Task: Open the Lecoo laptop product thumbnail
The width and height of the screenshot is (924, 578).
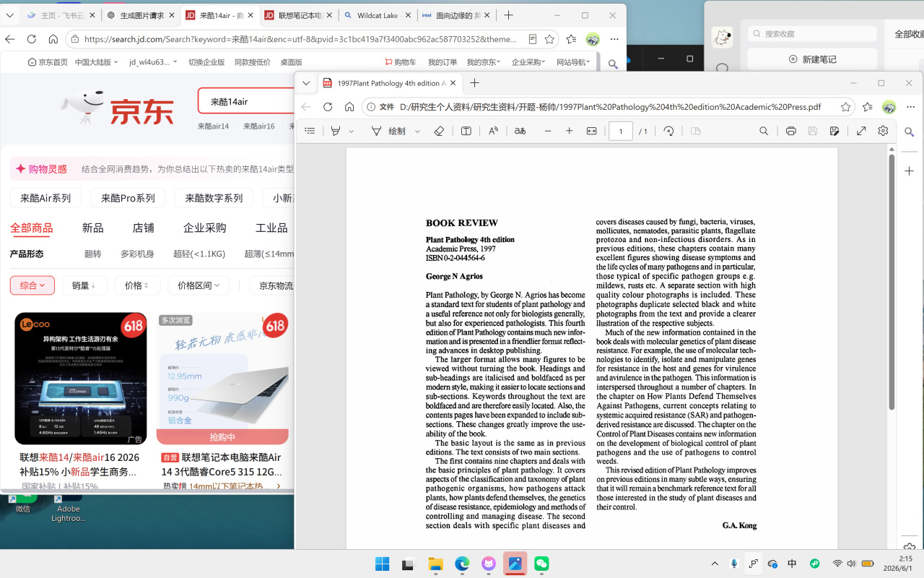Action: point(81,379)
